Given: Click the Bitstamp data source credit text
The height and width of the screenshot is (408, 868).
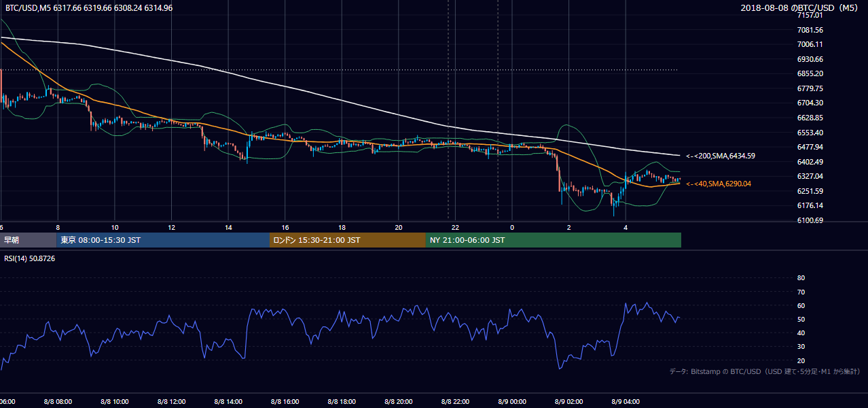Looking at the screenshot, I should coord(765,371).
